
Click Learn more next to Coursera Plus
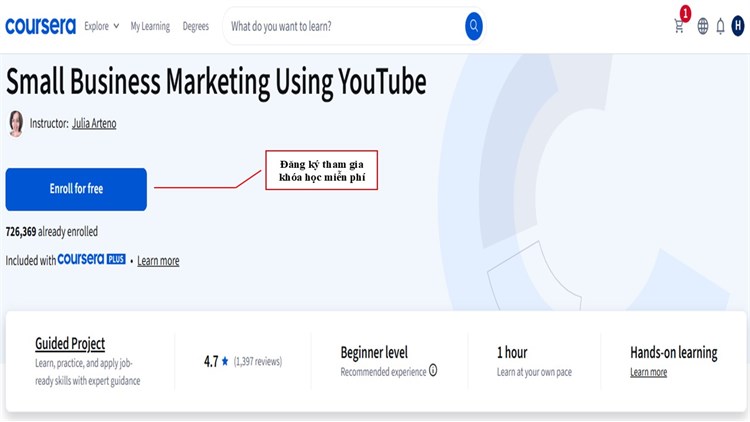[158, 261]
